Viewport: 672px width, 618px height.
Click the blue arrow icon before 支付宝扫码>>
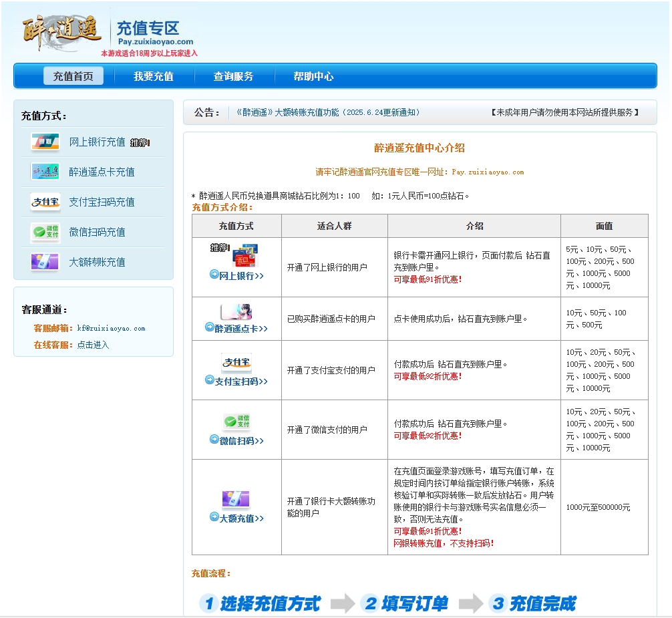tap(209, 379)
